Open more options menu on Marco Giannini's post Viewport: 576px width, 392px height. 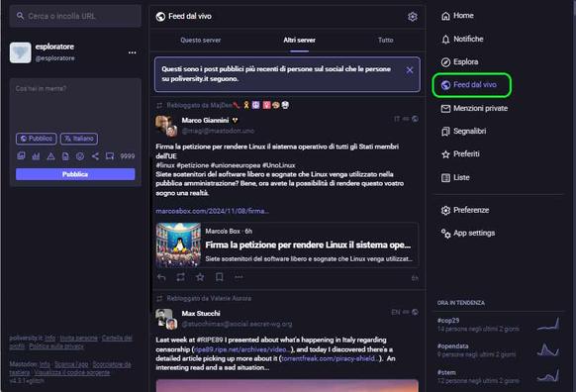tap(239, 277)
